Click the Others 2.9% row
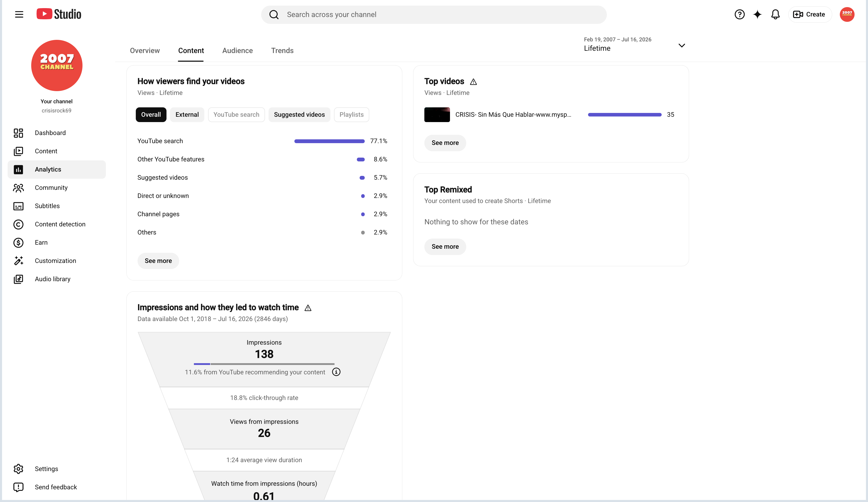868x502 pixels. 262,232
